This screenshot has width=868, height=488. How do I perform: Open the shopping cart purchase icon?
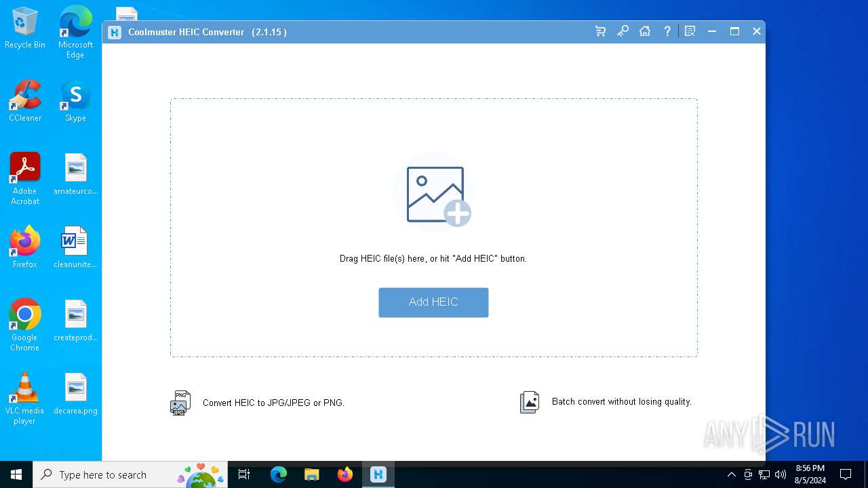(600, 31)
